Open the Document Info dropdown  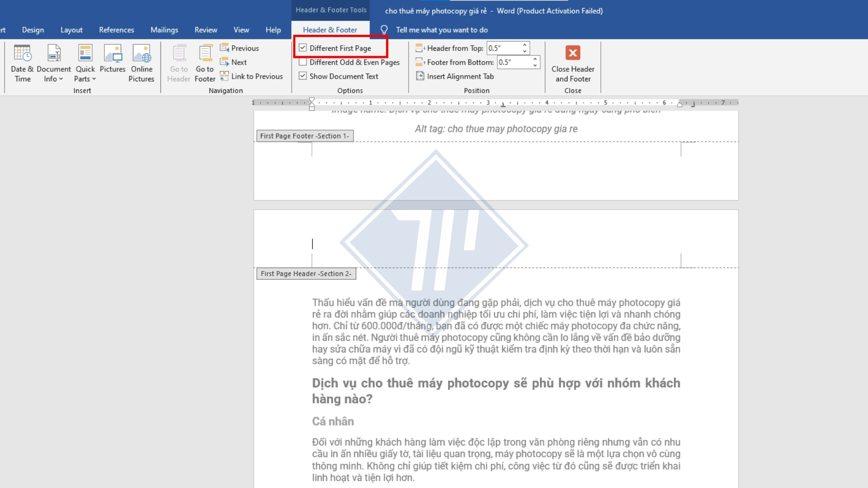coord(53,63)
